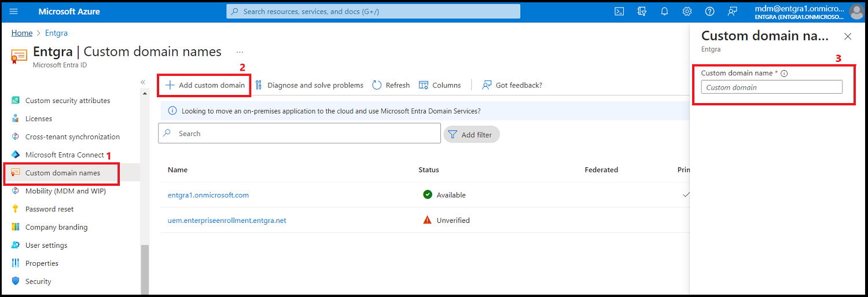Click the Cross-tenant synchronization icon
The image size is (868, 297).
click(16, 137)
